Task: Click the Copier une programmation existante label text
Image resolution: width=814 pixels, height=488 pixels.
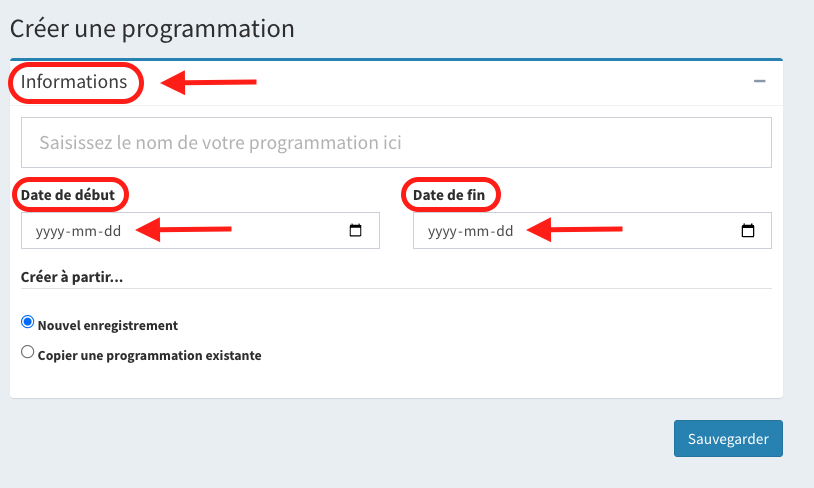Action: coord(149,355)
